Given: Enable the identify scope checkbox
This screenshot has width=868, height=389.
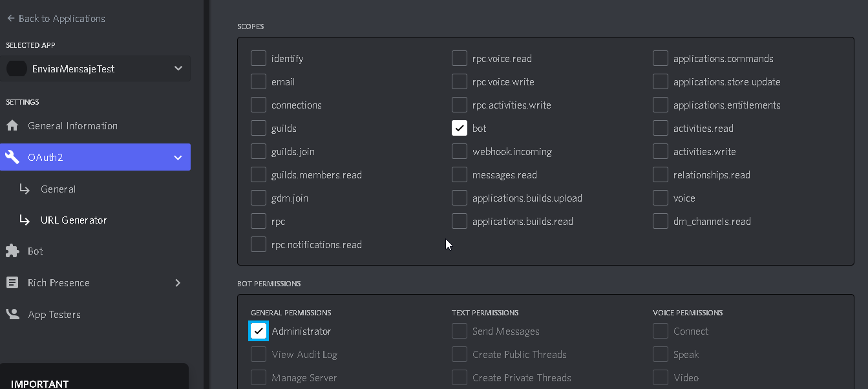Looking at the screenshot, I should point(259,58).
